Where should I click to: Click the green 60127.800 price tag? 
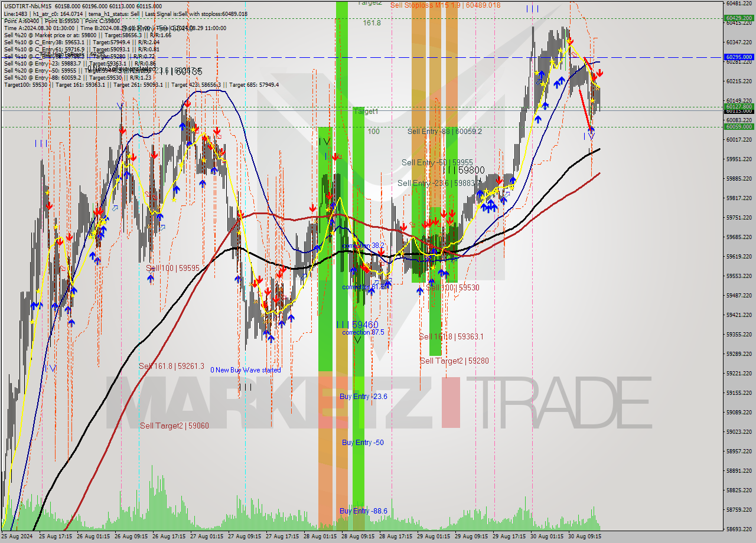tap(738, 107)
